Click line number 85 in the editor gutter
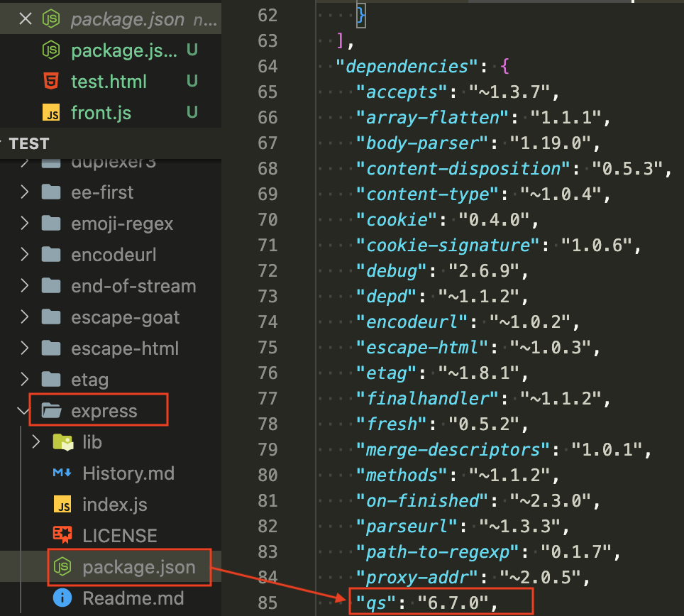Screen dimensions: 684x616 click(x=267, y=602)
